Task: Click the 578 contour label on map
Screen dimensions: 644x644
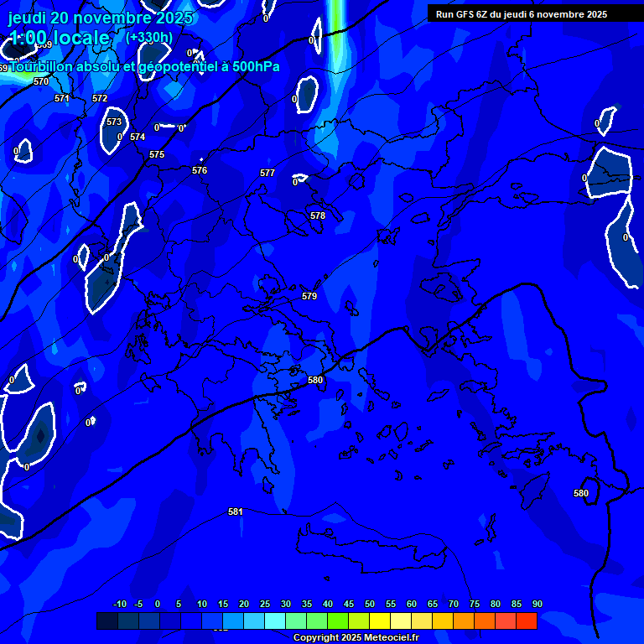Action: point(318,216)
